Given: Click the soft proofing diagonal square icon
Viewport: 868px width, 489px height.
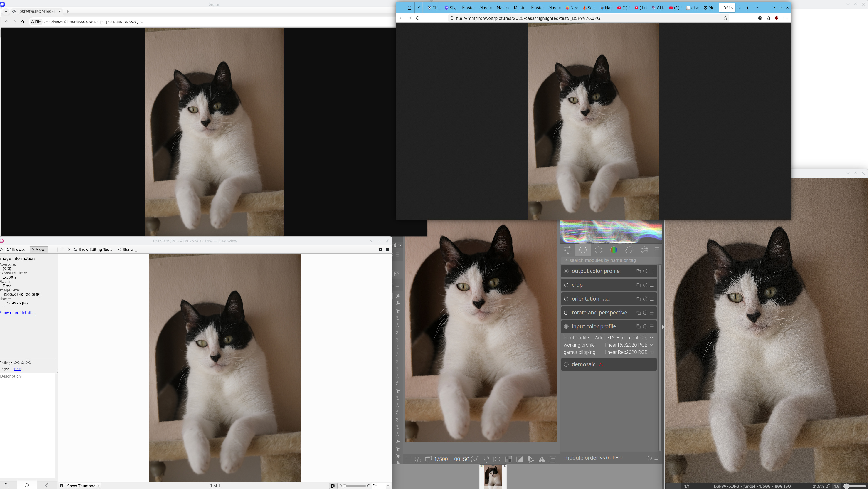Looking at the screenshot, I should 520,459.
